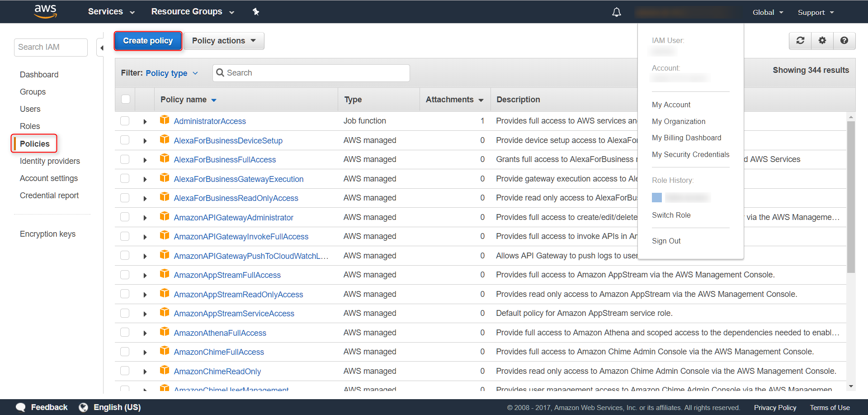
Task: Click the AmazonAppStreamFullAccess policy icon
Action: click(x=165, y=274)
